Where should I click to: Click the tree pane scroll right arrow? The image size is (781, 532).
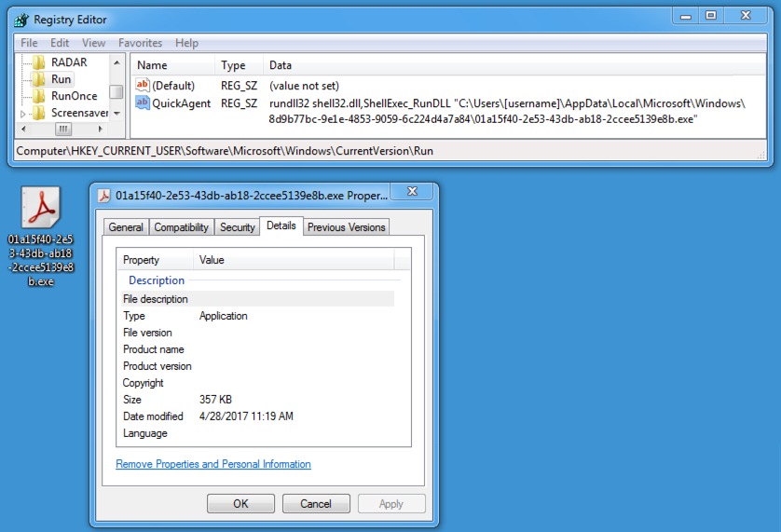coord(100,129)
